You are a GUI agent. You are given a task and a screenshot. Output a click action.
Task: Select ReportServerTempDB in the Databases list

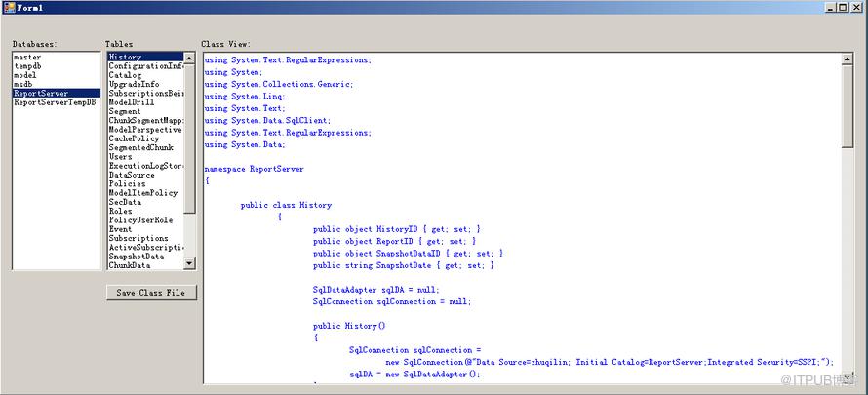pos(57,102)
